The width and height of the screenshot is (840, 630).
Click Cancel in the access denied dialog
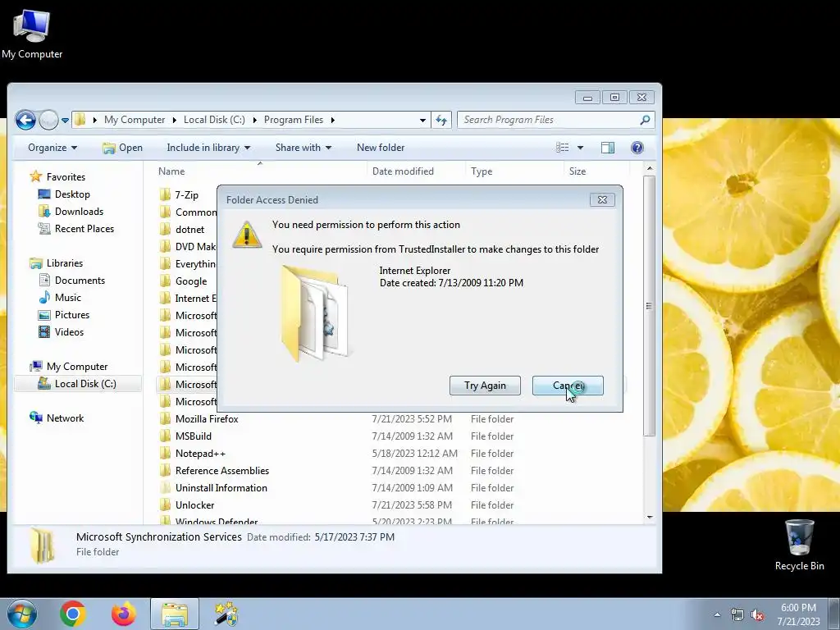point(568,386)
